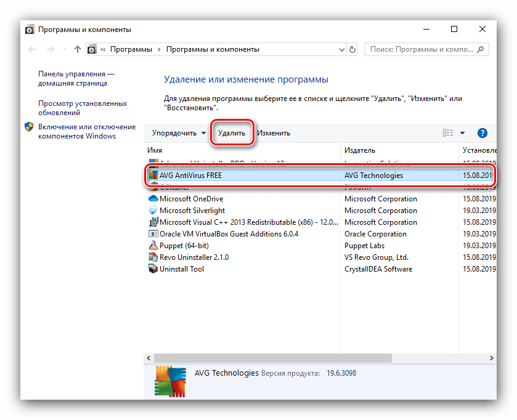Go up one level with up arrow
The image size is (517, 420).
pos(77,49)
